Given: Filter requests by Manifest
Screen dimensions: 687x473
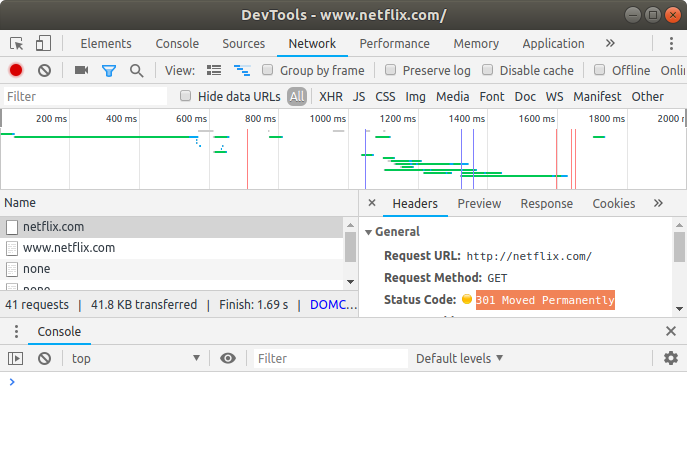Looking at the screenshot, I should click(597, 96).
